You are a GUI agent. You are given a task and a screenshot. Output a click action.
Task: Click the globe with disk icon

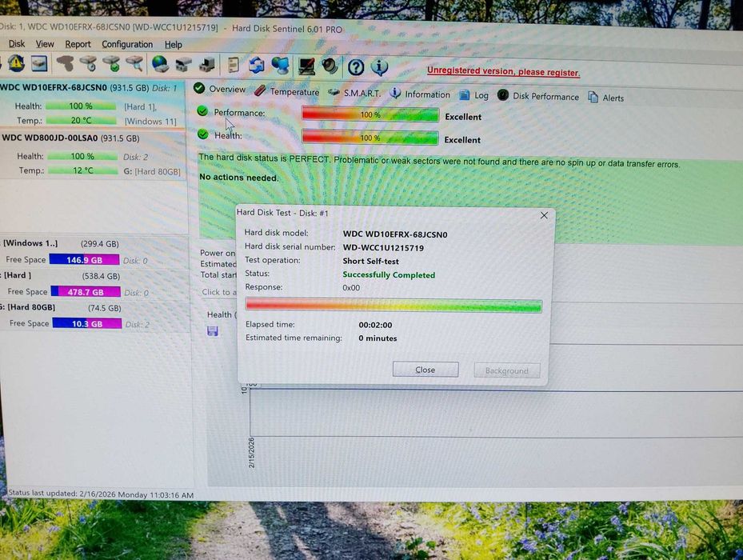(160, 64)
